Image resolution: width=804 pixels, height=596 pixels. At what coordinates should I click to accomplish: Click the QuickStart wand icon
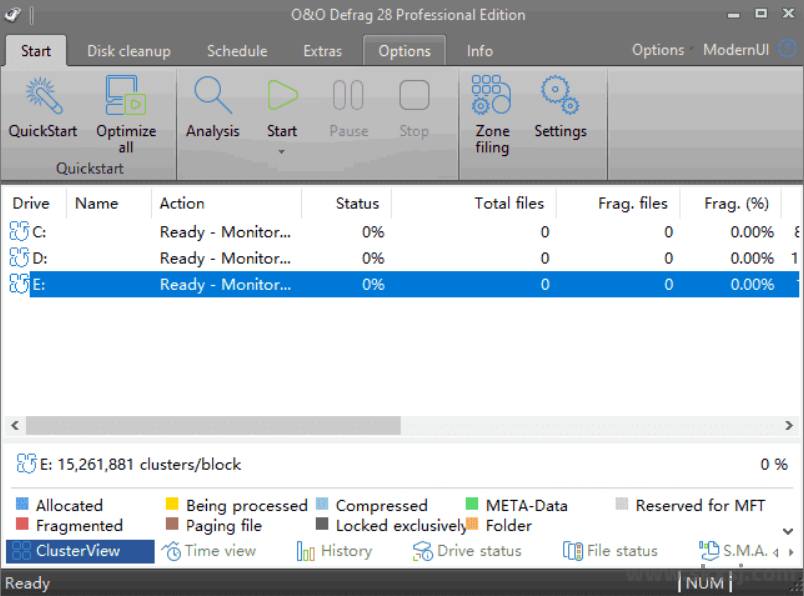42,97
